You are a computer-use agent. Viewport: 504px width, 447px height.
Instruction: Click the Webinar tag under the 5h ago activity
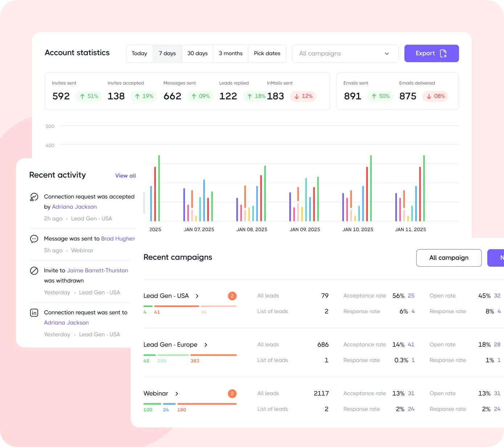click(x=82, y=251)
